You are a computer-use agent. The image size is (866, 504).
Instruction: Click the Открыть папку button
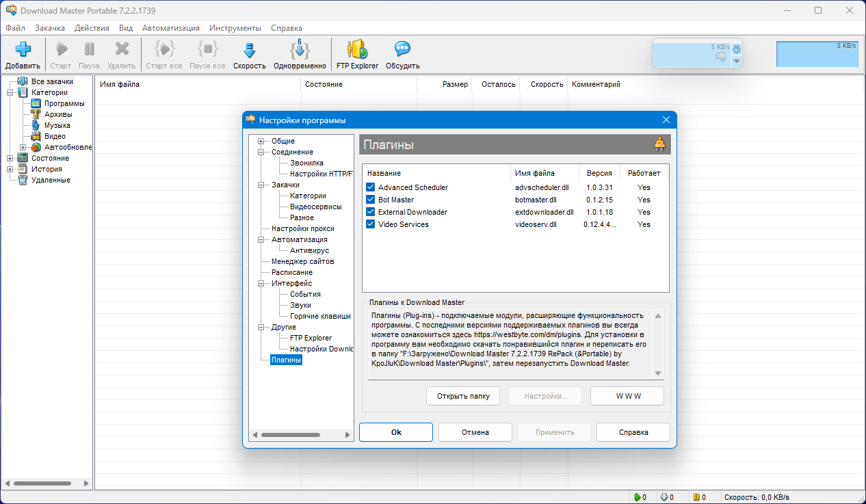coord(462,396)
